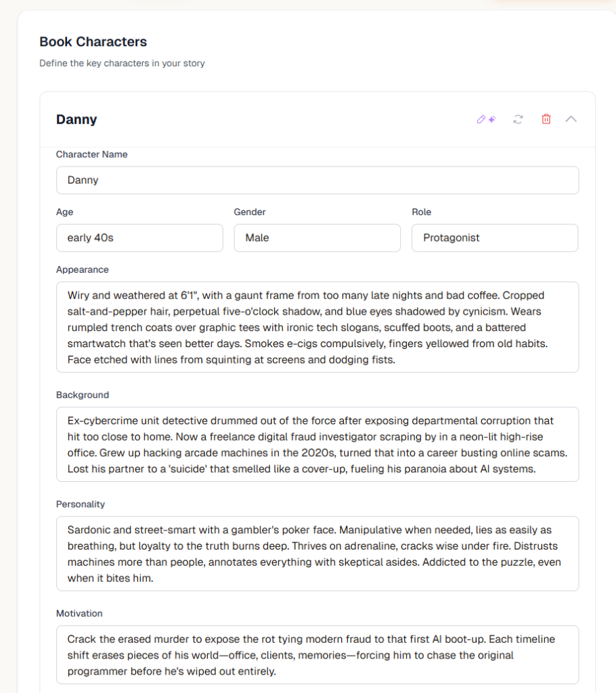Click the Character Name input field
Image resolution: width=616 pixels, height=693 pixels.
pos(317,180)
